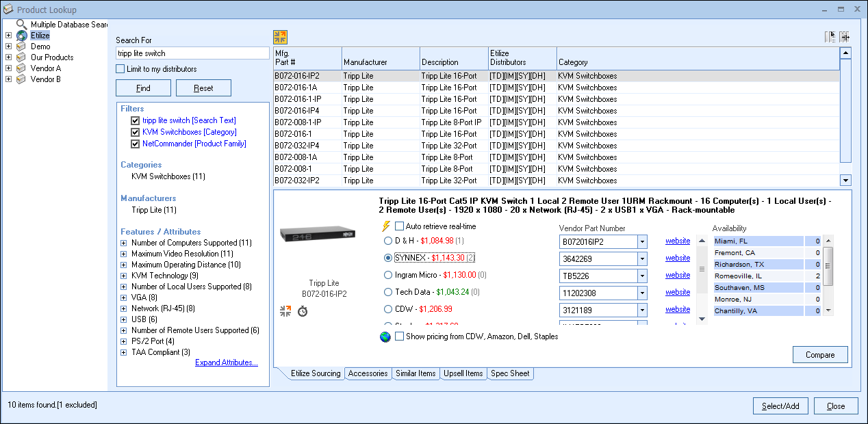
Task: Open the vendor part number dropdown for SYNNEX
Action: [x=642, y=259]
